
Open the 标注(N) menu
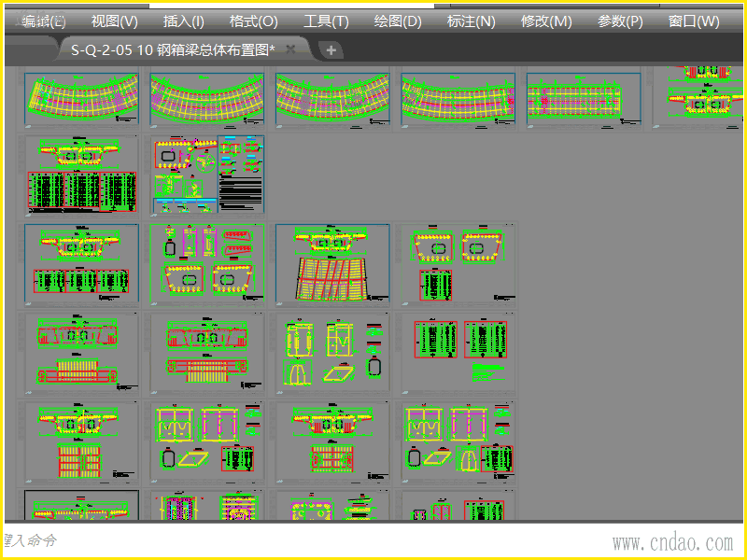pyautogui.click(x=472, y=21)
